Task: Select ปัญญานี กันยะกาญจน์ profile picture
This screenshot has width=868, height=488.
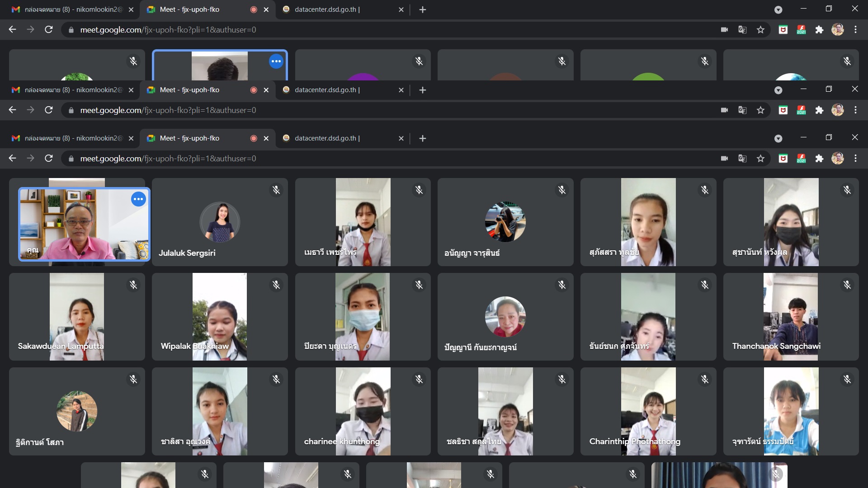Action: pos(505,317)
